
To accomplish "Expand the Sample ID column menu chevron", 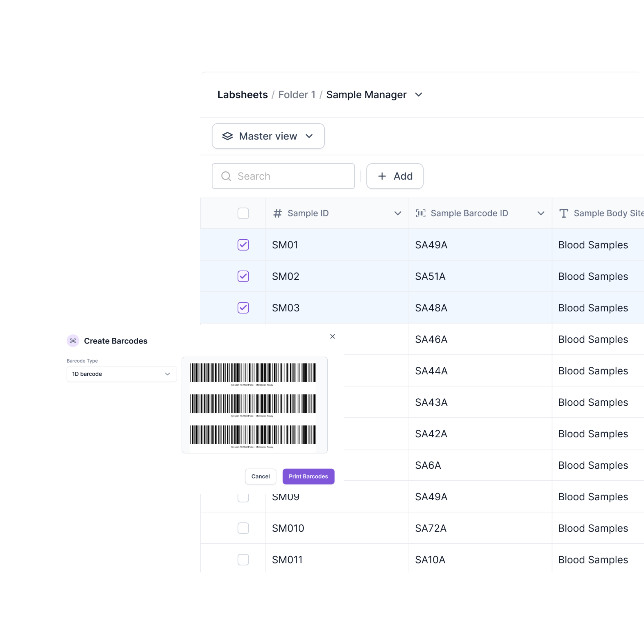I will click(398, 213).
